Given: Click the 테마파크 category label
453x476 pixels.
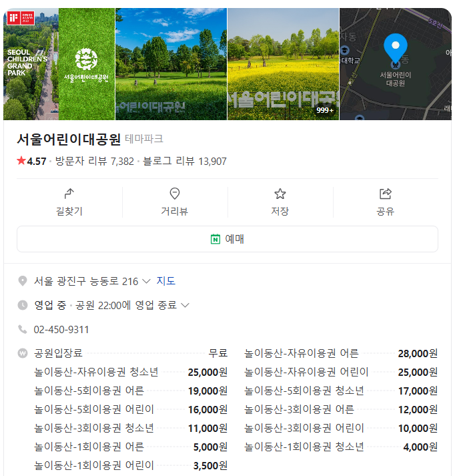Looking at the screenshot, I should 144,139.
